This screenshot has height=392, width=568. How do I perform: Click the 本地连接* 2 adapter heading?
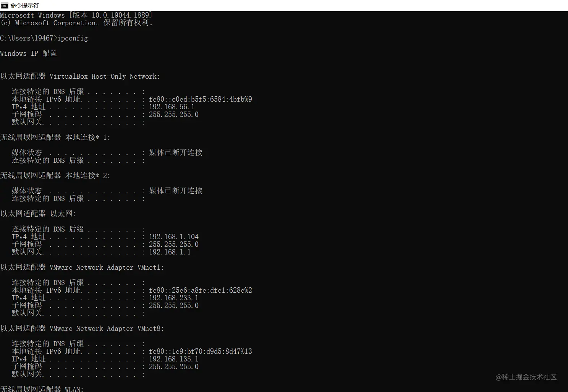55,176
